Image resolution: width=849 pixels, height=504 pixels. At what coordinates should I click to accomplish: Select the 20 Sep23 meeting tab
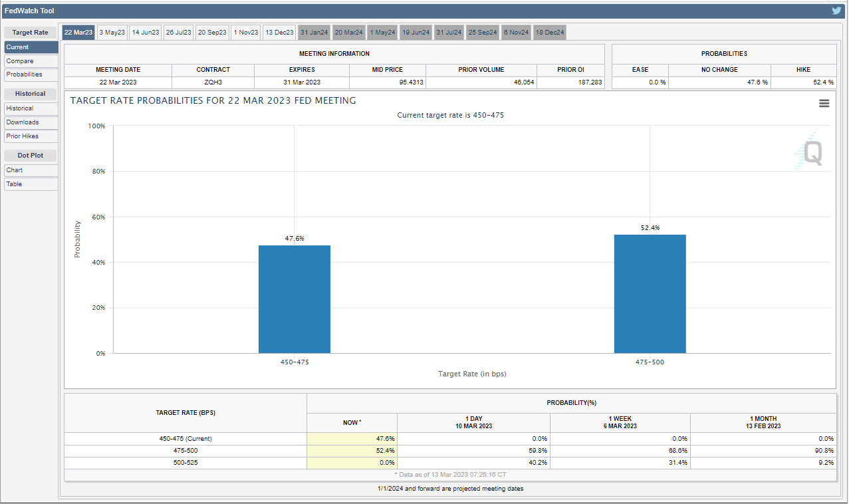click(213, 32)
